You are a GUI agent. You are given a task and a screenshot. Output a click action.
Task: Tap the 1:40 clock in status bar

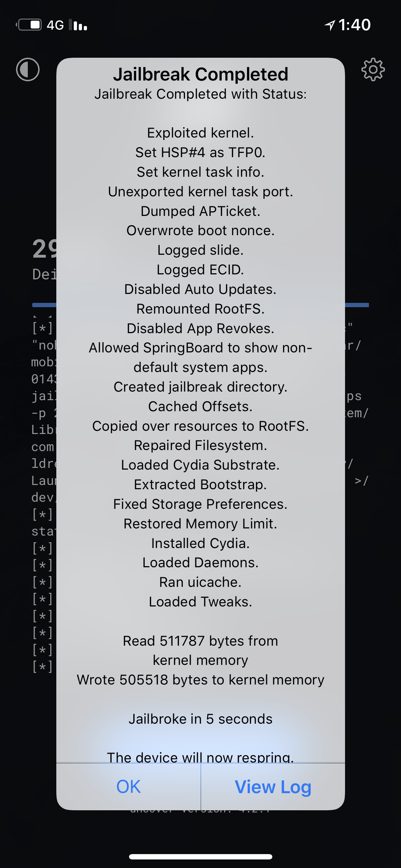pyautogui.click(x=355, y=25)
